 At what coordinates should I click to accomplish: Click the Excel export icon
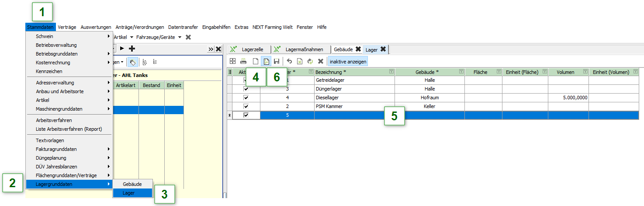click(300, 62)
